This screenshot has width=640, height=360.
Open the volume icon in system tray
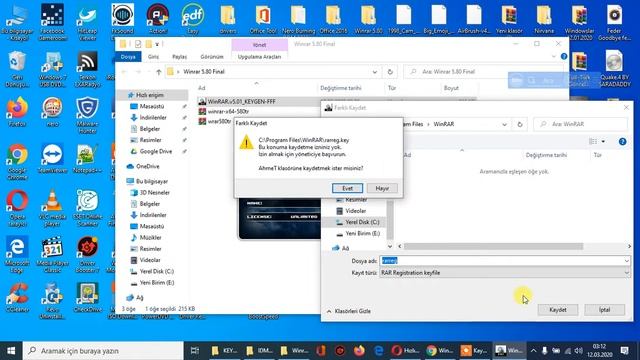(578, 351)
